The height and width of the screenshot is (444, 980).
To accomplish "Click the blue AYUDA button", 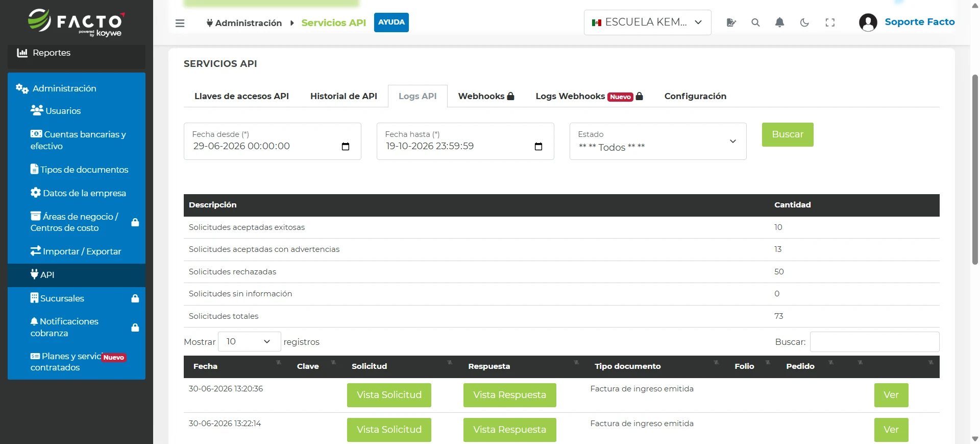I will point(391,22).
